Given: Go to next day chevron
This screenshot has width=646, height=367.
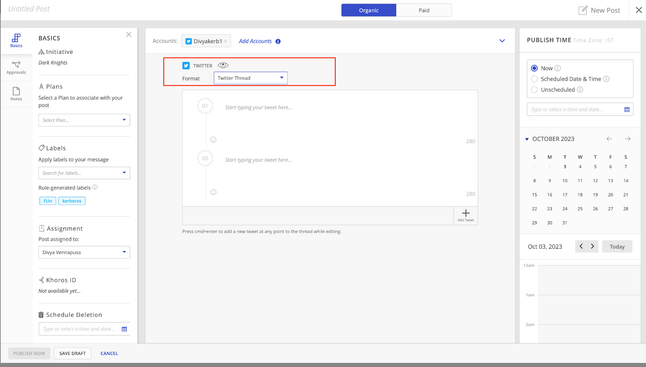Looking at the screenshot, I should click(592, 246).
